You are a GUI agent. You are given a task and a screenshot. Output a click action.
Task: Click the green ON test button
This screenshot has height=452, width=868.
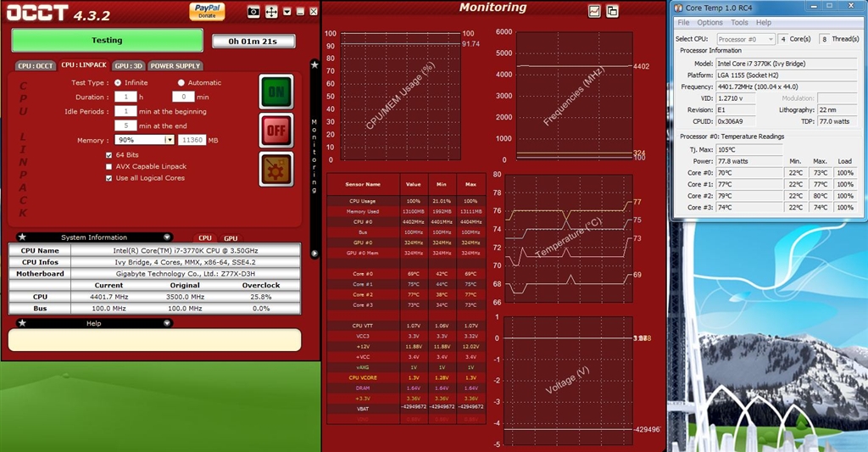[x=276, y=92]
